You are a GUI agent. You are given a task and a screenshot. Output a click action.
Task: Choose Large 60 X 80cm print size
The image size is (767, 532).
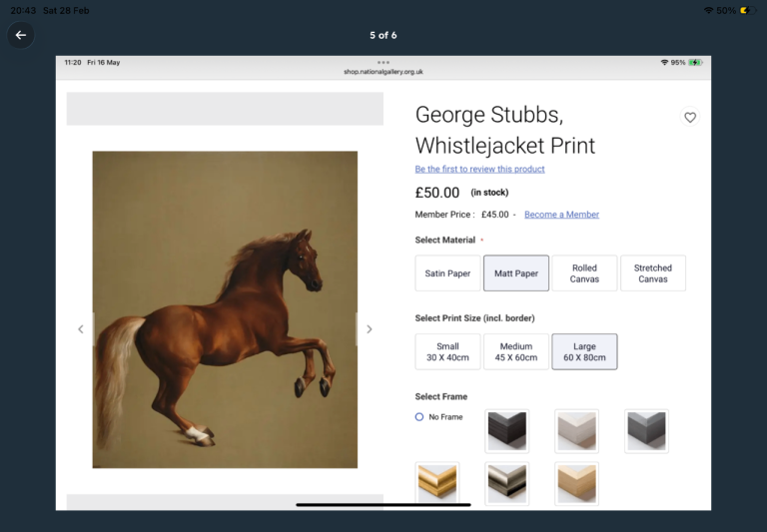tap(584, 351)
